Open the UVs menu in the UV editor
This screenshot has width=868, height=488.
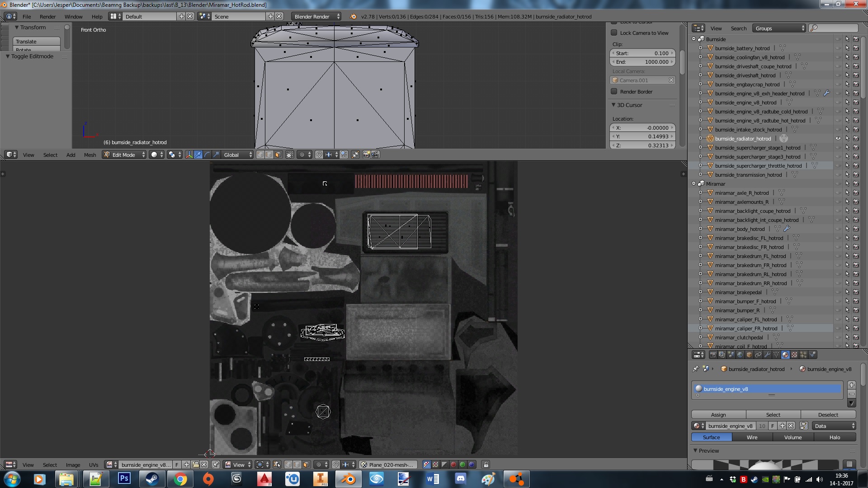(x=94, y=465)
